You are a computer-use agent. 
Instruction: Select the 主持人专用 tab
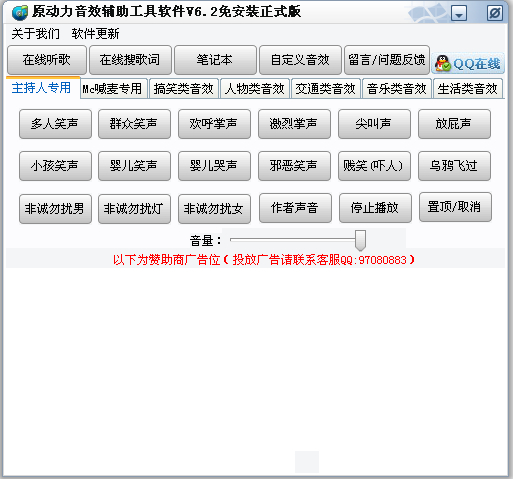[x=42, y=88]
